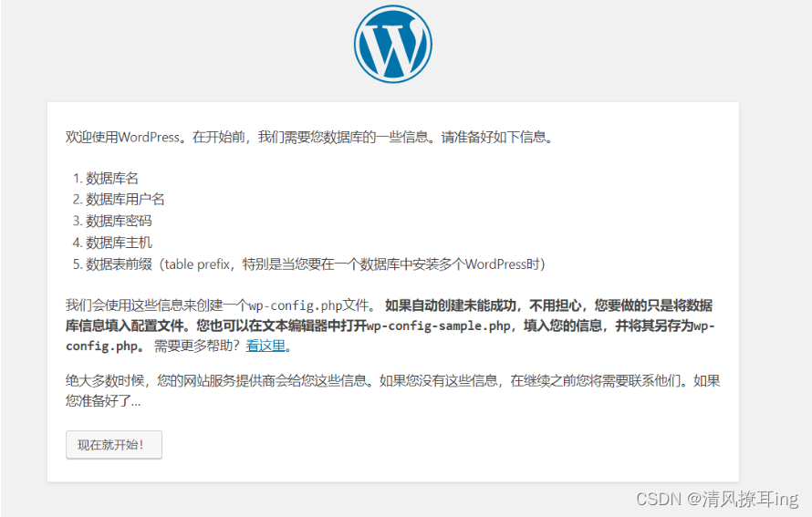Click the 现在就开始! button
This screenshot has width=812, height=517.
(114, 445)
